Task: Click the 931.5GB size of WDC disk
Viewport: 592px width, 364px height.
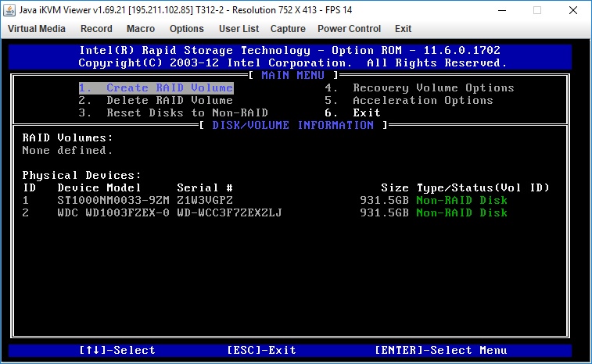Action: click(384, 212)
